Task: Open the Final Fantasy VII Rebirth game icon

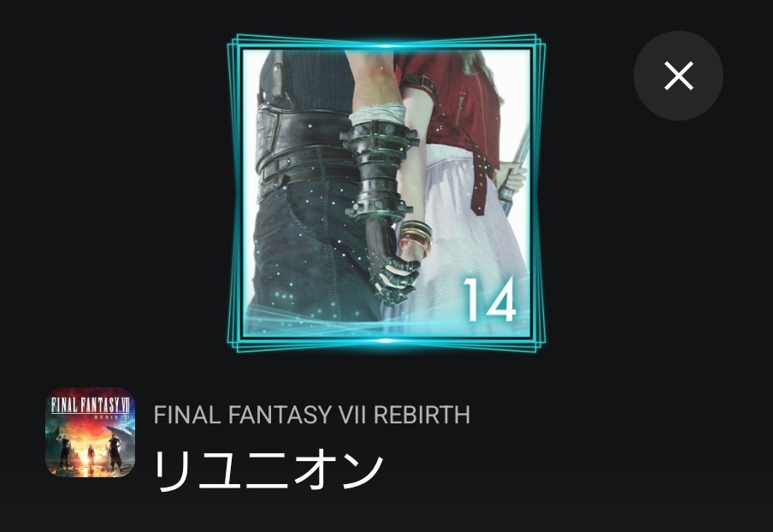Action: coord(91,433)
